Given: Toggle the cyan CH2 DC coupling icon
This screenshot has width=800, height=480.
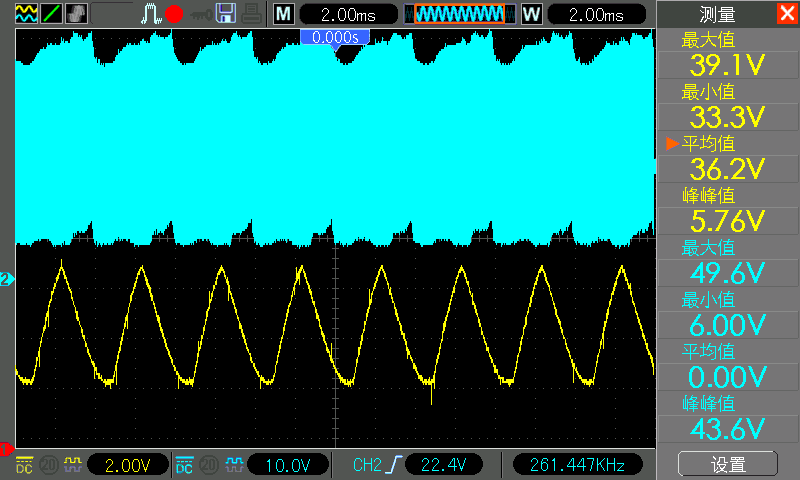Looking at the screenshot, I should click(x=185, y=465).
